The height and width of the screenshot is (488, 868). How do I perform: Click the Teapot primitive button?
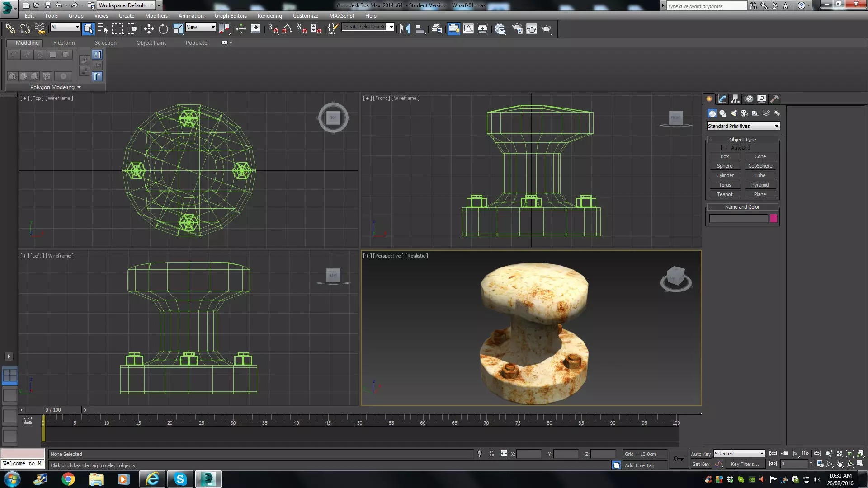coord(724,194)
